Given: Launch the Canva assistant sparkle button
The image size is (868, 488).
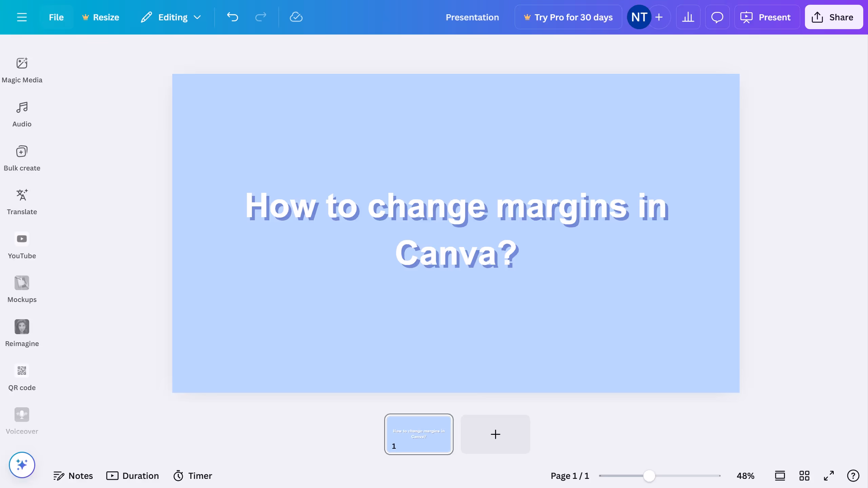Looking at the screenshot, I should pyautogui.click(x=22, y=465).
